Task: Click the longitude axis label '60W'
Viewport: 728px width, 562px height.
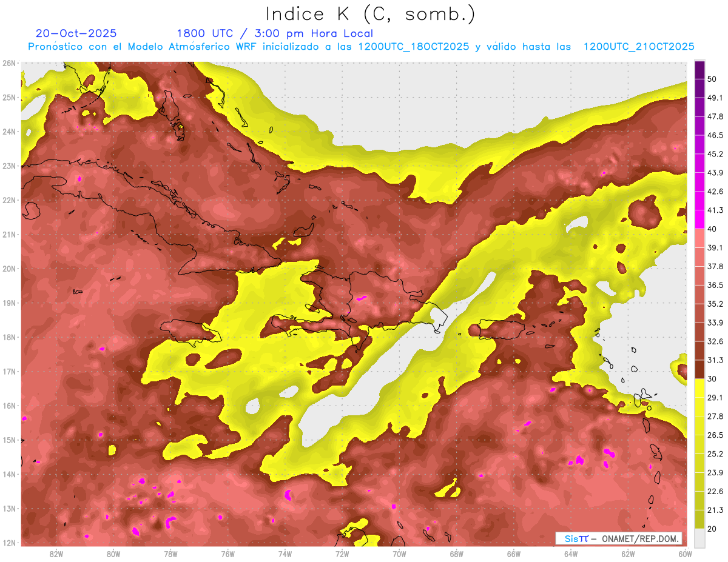Action: [x=685, y=554]
